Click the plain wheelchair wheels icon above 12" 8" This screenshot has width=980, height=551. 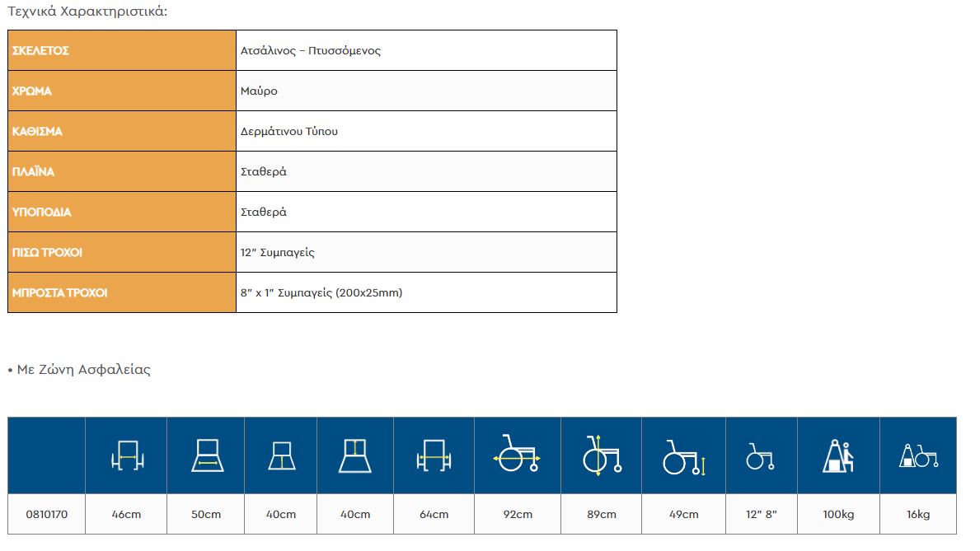[x=761, y=456]
